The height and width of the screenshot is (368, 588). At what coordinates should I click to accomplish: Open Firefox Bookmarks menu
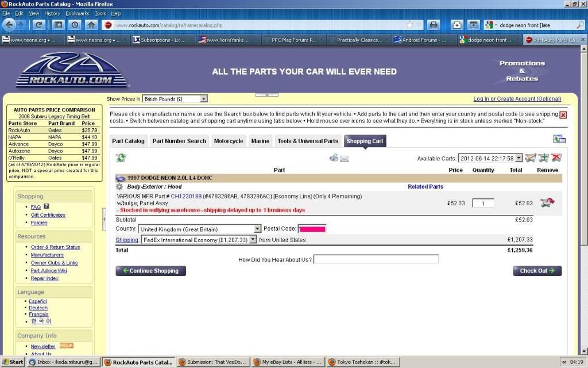[78, 14]
